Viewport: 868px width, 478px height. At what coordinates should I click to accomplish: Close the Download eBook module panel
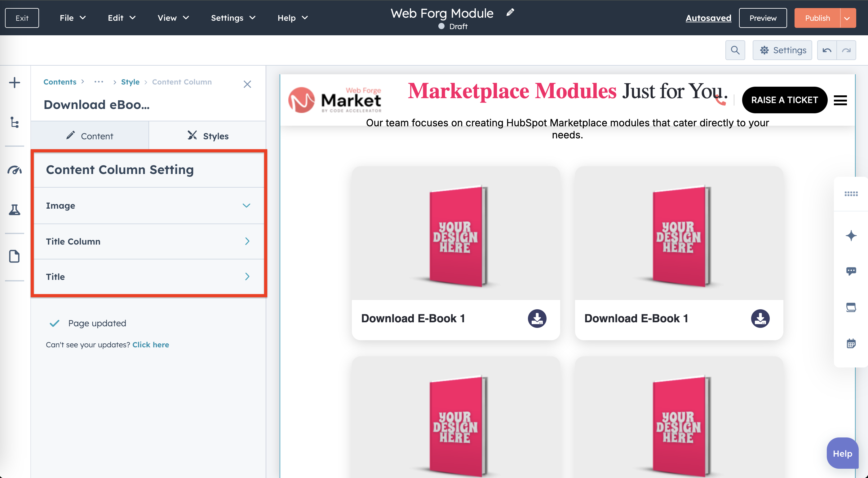click(x=247, y=84)
